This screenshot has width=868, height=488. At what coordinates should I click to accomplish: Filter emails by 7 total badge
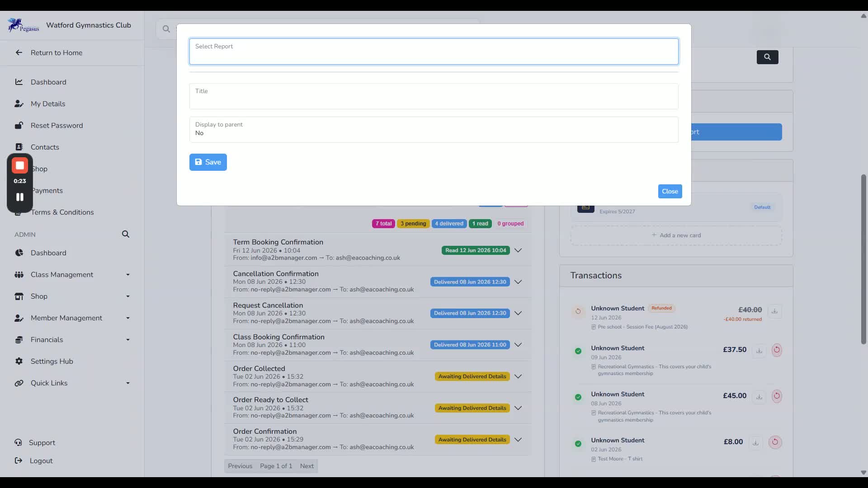[x=383, y=224]
